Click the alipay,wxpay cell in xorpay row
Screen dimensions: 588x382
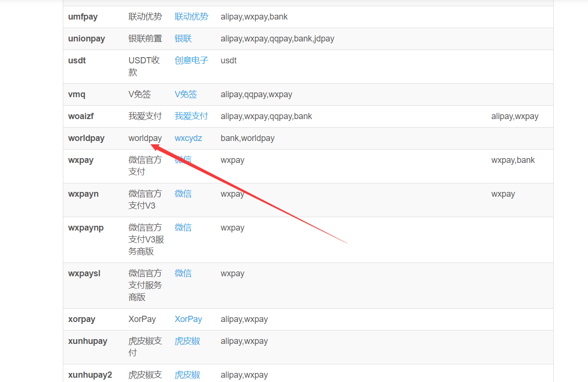[244, 319]
